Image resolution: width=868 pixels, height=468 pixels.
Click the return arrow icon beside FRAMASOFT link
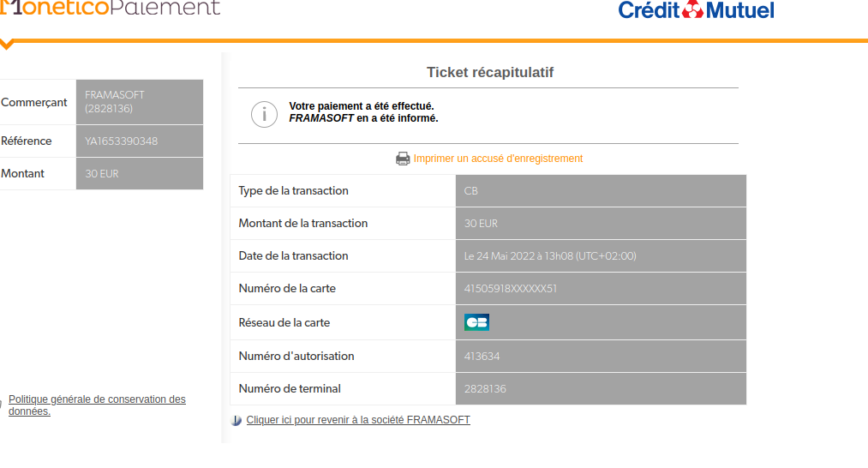pyautogui.click(x=236, y=420)
